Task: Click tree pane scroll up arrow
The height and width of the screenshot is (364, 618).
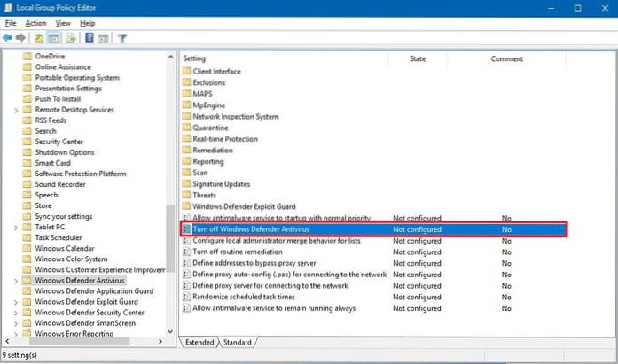Action: point(170,57)
